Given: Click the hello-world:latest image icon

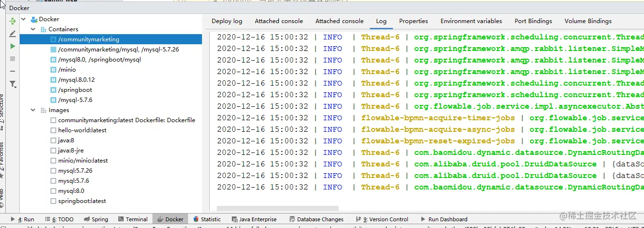Looking at the screenshot, I should (53, 130).
